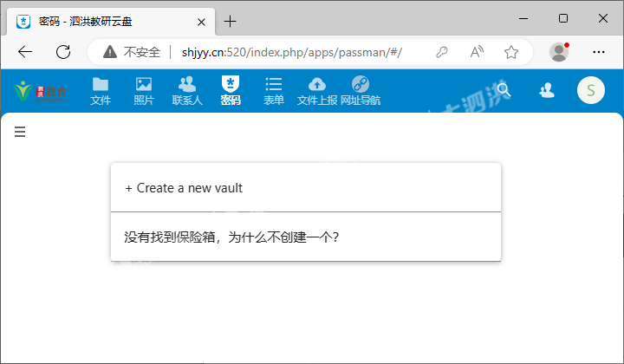Viewport: 624px width, 364px height.
Task: Go back with browser back arrow
Action: [x=25, y=52]
